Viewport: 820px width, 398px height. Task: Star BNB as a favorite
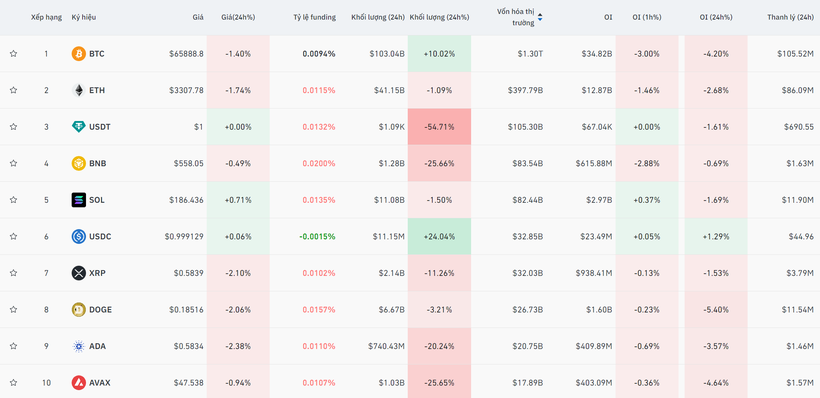(x=14, y=163)
